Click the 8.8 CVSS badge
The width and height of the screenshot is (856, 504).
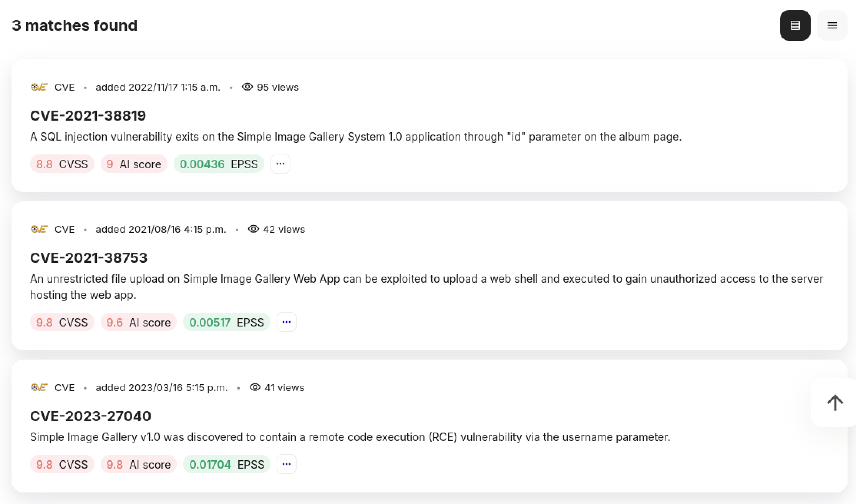coord(62,164)
